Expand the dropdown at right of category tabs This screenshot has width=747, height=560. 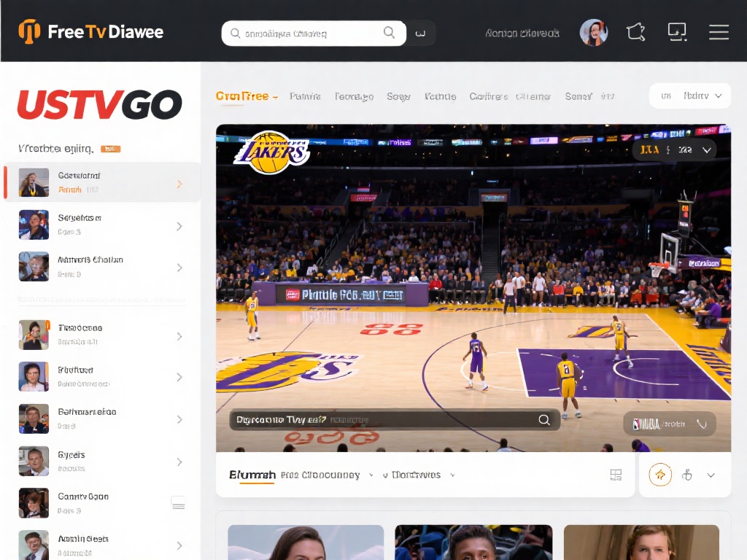click(x=689, y=96)
